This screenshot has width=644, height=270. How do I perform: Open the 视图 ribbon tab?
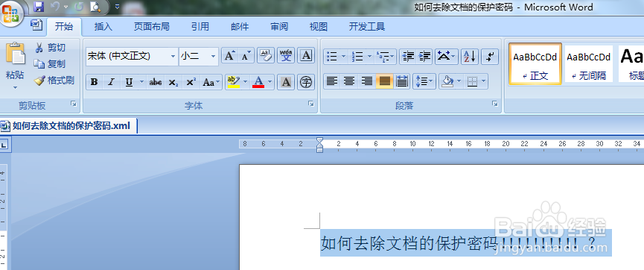pos(319,27)
